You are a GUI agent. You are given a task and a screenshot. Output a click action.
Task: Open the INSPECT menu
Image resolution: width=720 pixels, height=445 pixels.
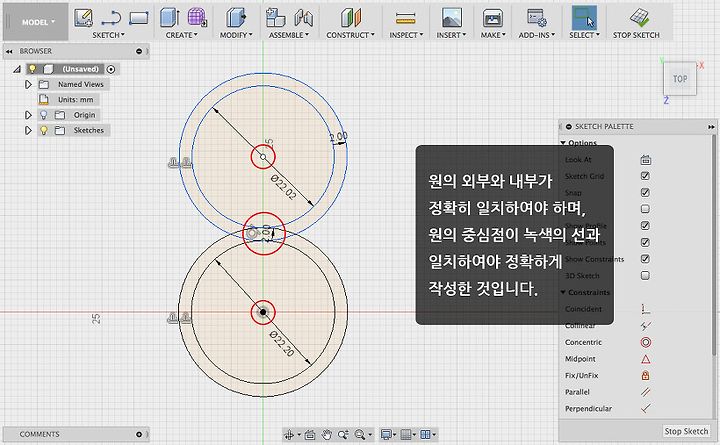pyautogui.click(x=406, y=35)
